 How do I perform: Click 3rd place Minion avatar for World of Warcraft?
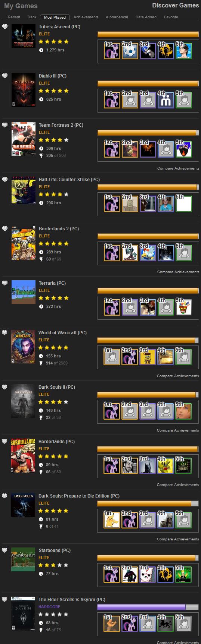(147, 357)
